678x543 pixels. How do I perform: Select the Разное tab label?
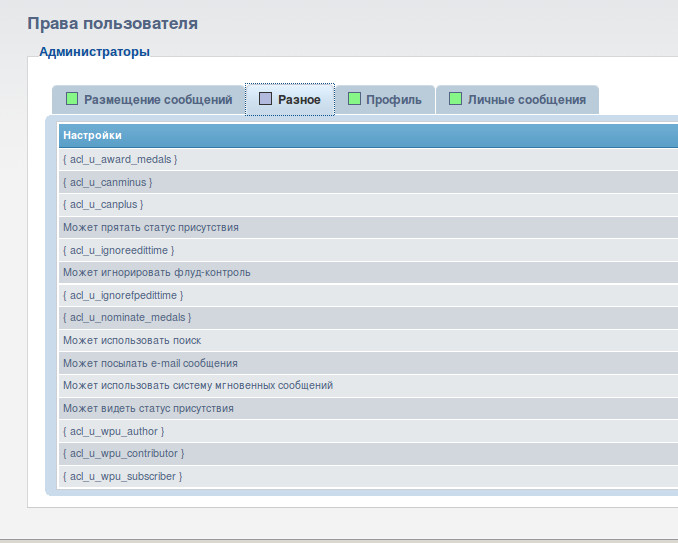pos(299,100)
